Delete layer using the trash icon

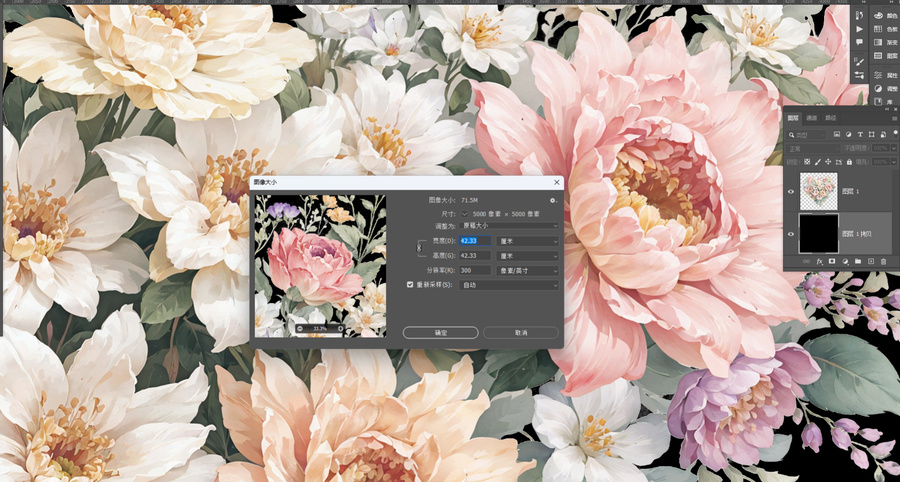[x=883, y=261]
